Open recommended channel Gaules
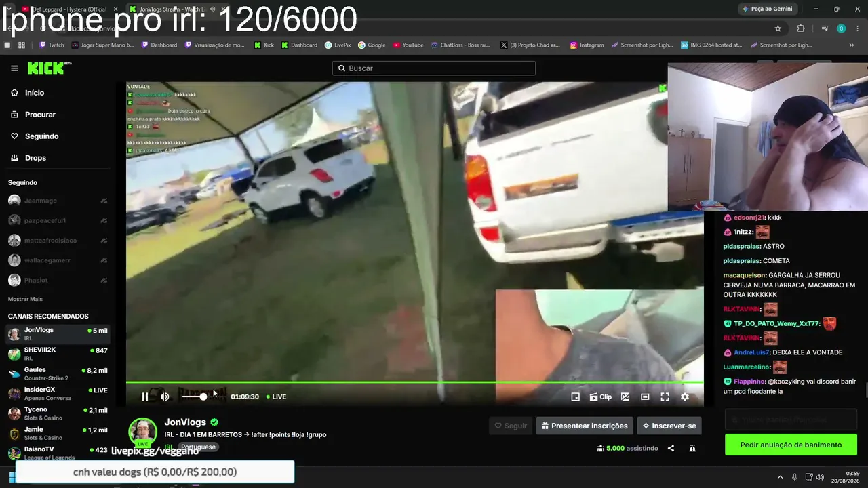The height and width of the screenshot is (488, 868). 58,373
